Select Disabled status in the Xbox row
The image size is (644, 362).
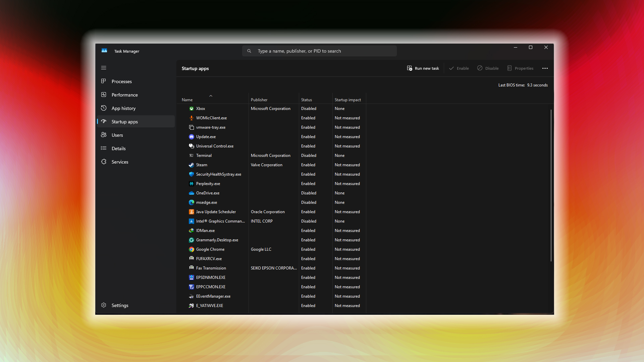(309, 109)
